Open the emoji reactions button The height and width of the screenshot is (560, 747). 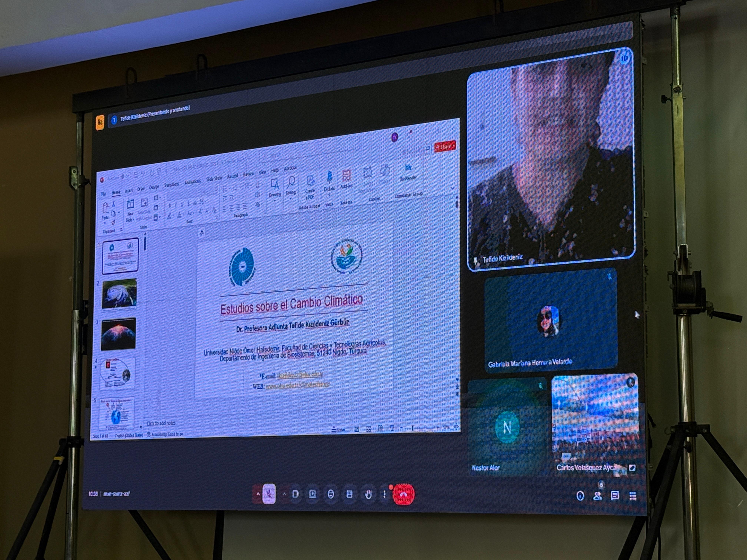pos(331,494)
